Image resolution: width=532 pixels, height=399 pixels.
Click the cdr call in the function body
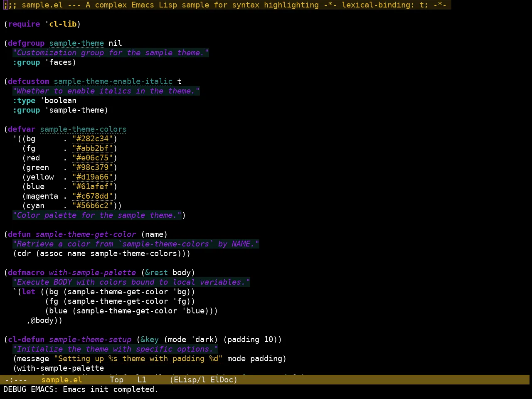tap(24, 254)
